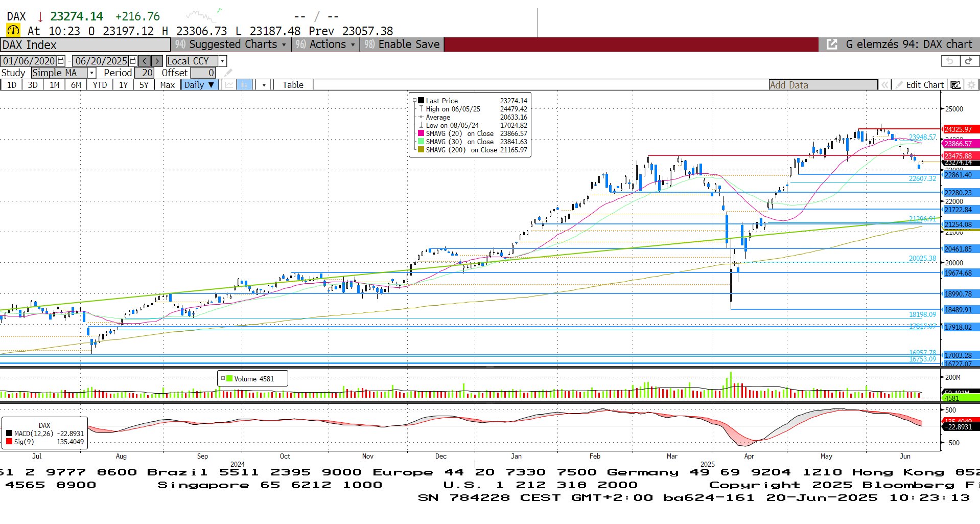Open the chart type dropdown arrow
980x524 pixels.
click(x=264, y=85)
